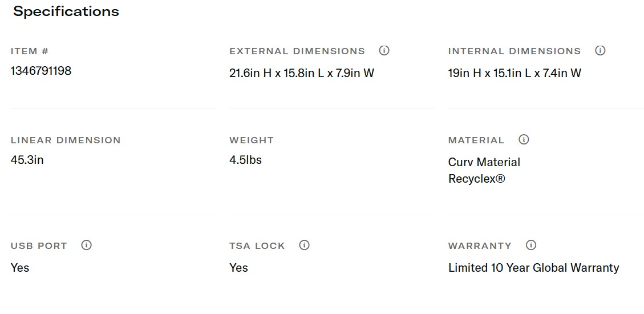Click the Curv Material text

click(x=484, y=162)
